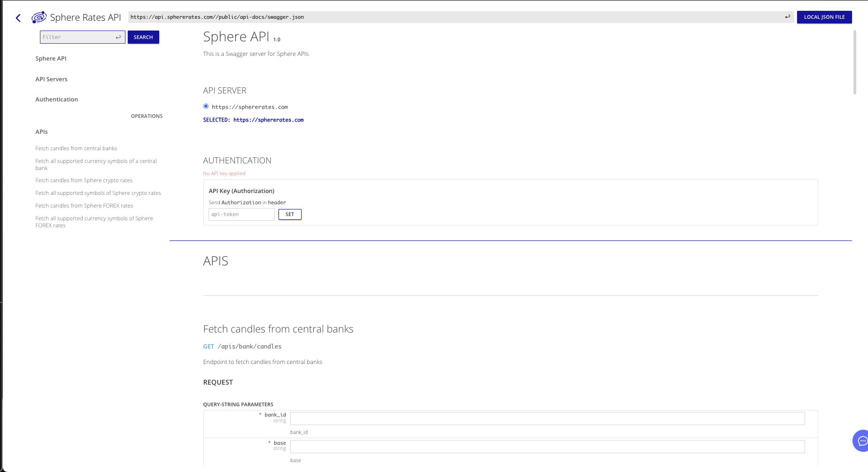The image size is (868, 472).
Task: Open 'Fetch all supported symbols of Sphere crypto rates'
Action: point(98,193)
